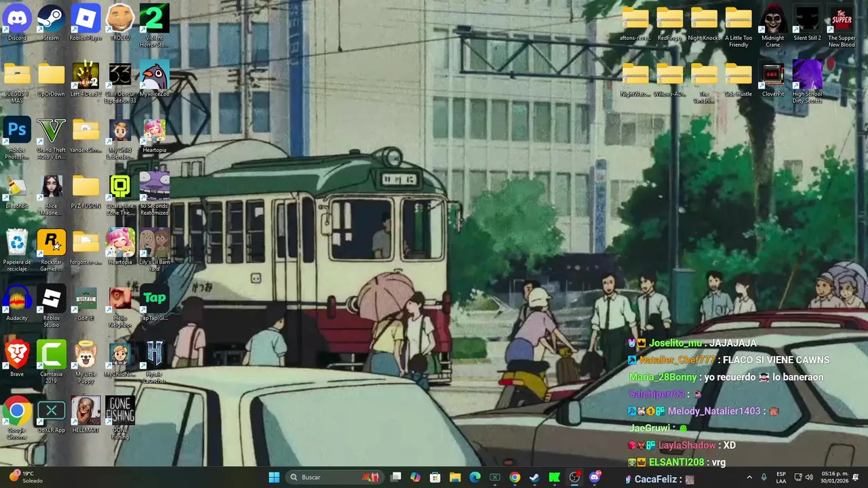Select The Supper New Blood icon

click(842, 27)
